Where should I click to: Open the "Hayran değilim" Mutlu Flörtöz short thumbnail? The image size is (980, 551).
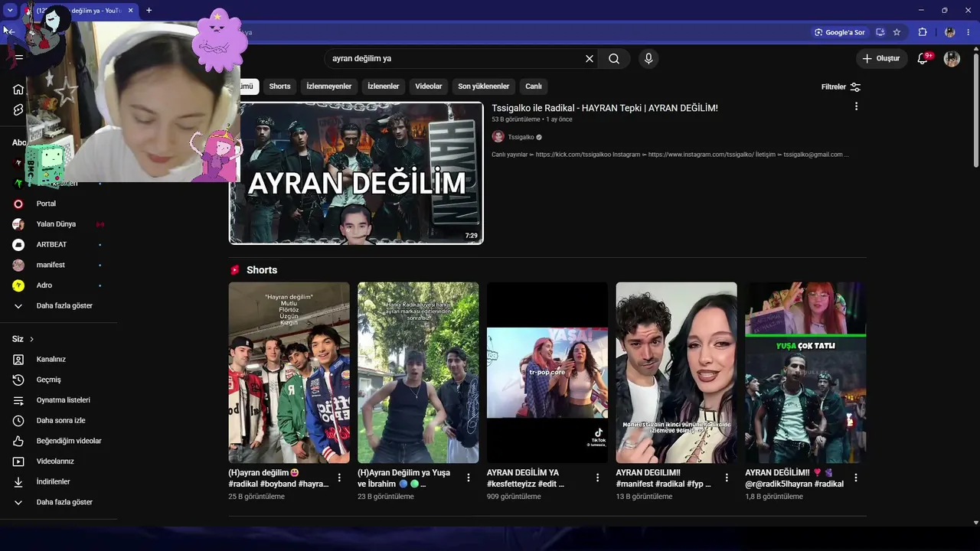tap(289, 373)
